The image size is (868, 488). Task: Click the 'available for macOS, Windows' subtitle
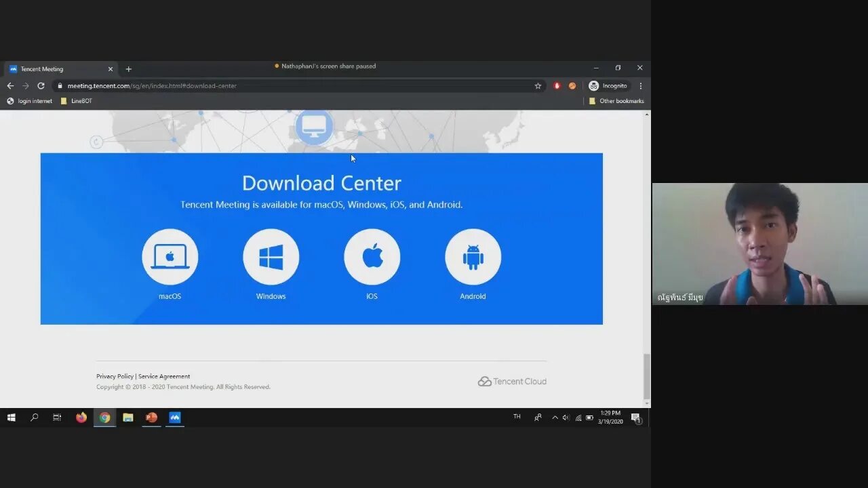tap(321, 205)
